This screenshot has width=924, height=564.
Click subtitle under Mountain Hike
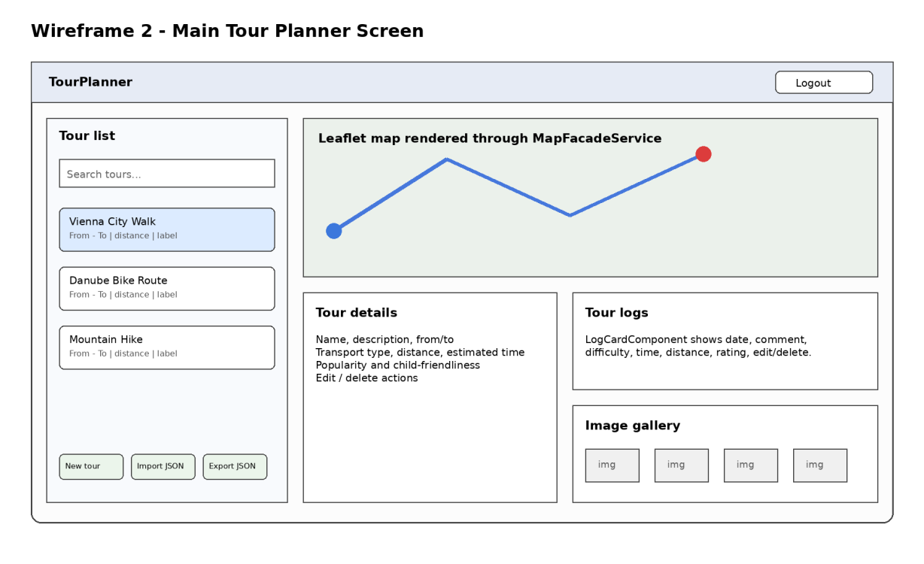coord(123,353)
